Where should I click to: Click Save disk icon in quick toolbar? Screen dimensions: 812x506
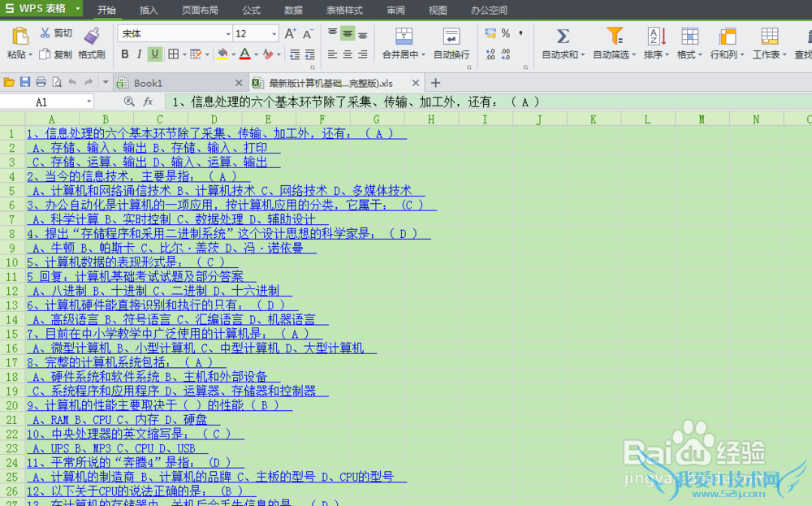point(25,82)
